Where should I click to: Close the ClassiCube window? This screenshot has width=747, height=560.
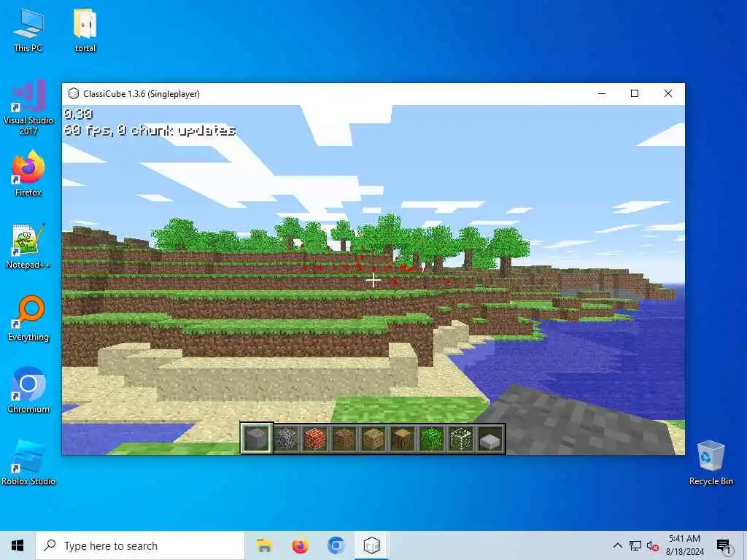coord(668,94)
